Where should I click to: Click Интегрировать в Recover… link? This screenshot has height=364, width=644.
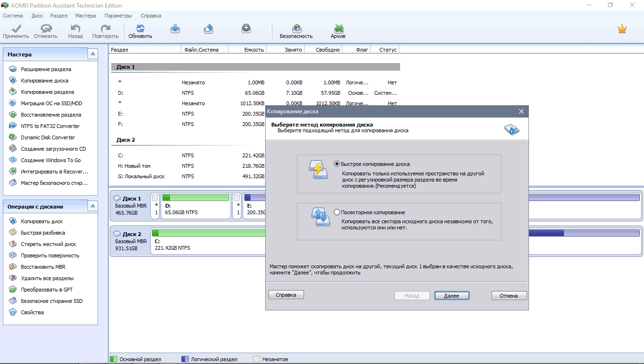[54, 172]
